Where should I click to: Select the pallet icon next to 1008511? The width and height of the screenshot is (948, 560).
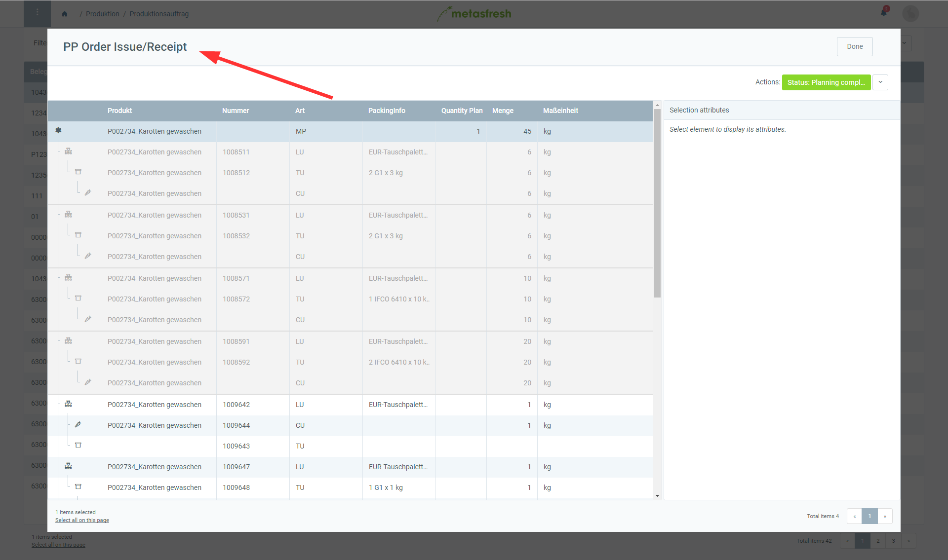(69, 151)
